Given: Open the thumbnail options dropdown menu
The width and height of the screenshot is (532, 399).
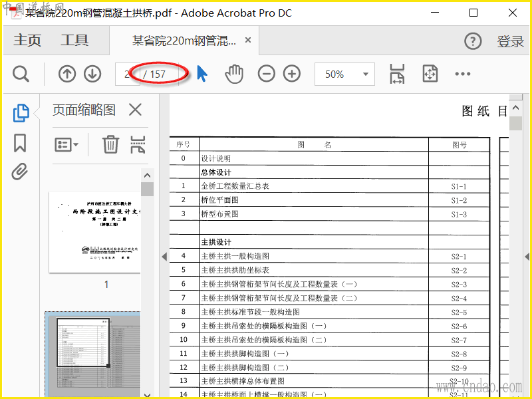Looking at the screenshot, I should pos(66,145).
